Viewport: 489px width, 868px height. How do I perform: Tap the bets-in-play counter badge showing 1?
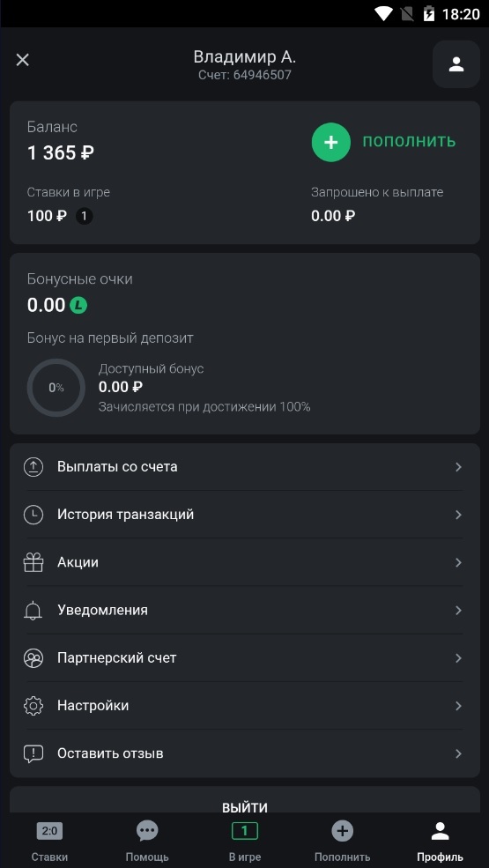(85, 216)
